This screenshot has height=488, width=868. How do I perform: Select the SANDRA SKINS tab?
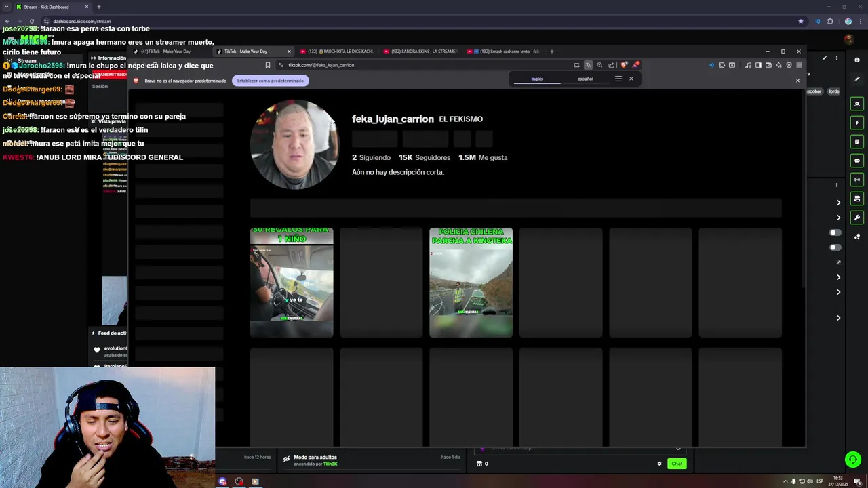[x=419, y=52]
